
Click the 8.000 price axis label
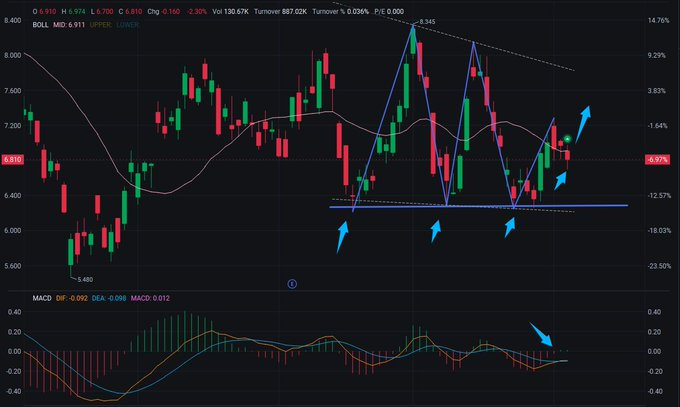coord(12,55)
